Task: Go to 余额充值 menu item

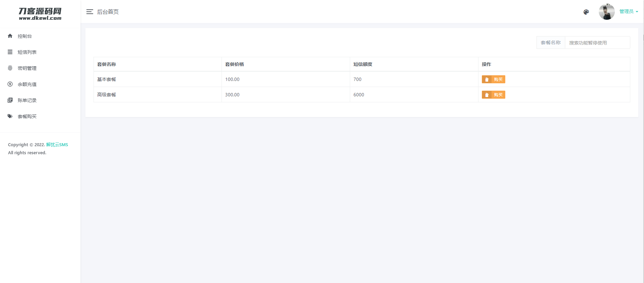Action: click(x=27, y=84)
